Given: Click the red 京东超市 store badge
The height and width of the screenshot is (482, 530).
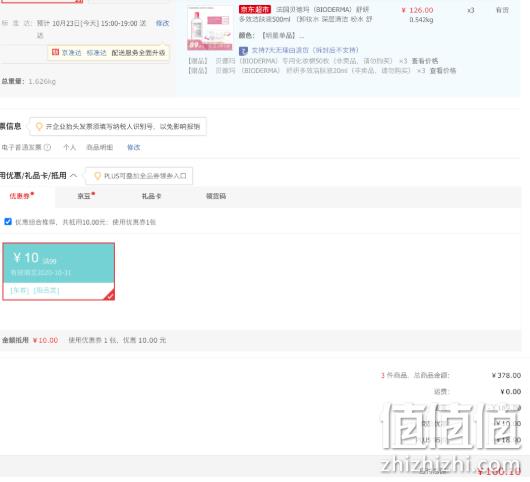Looking at the screenshot, I should (255, 9).
